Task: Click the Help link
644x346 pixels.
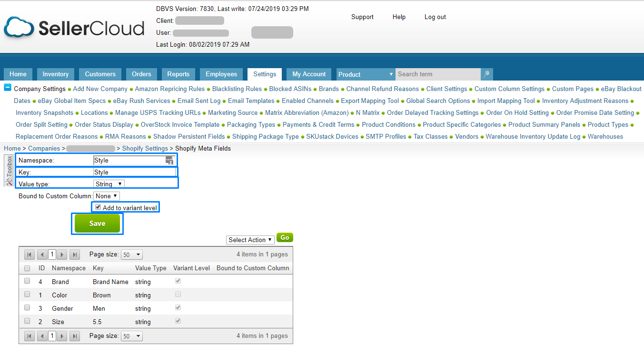Action: pos(399,17)
